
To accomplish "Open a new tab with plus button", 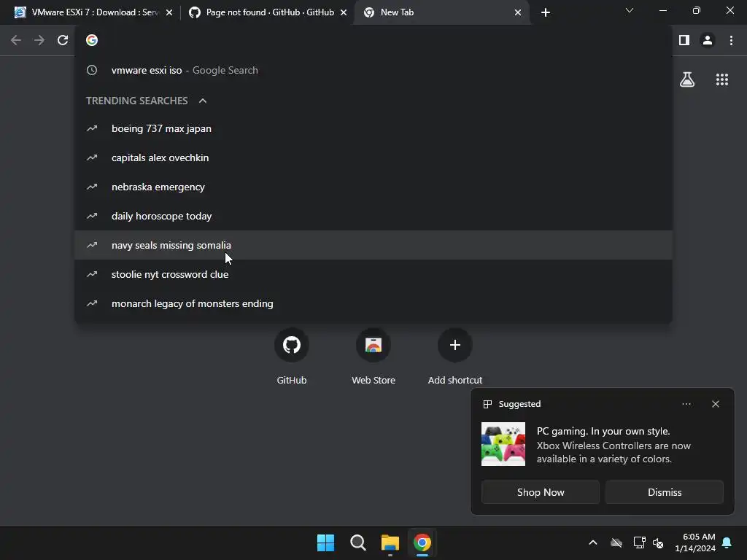I will 546,12.
